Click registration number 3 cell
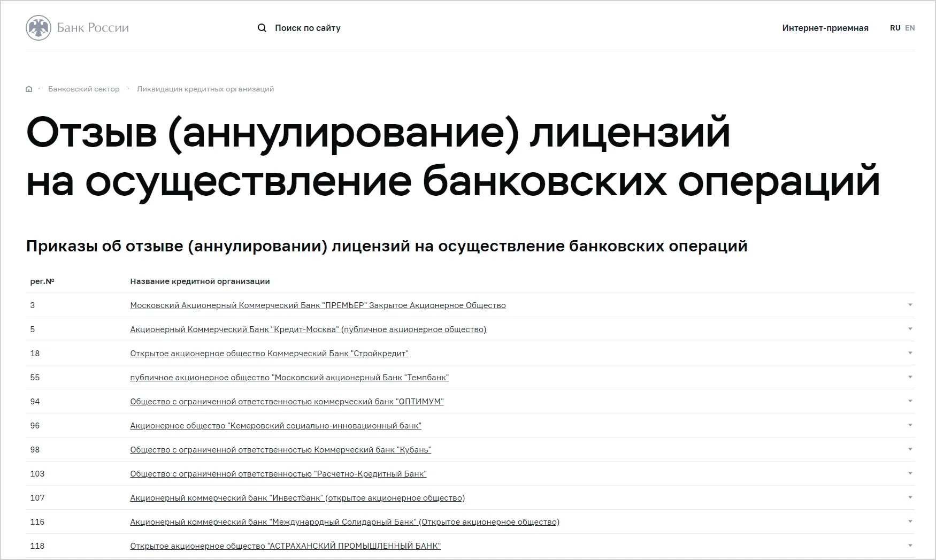This screenshot has height=560, width=936. tap(33, 305)
